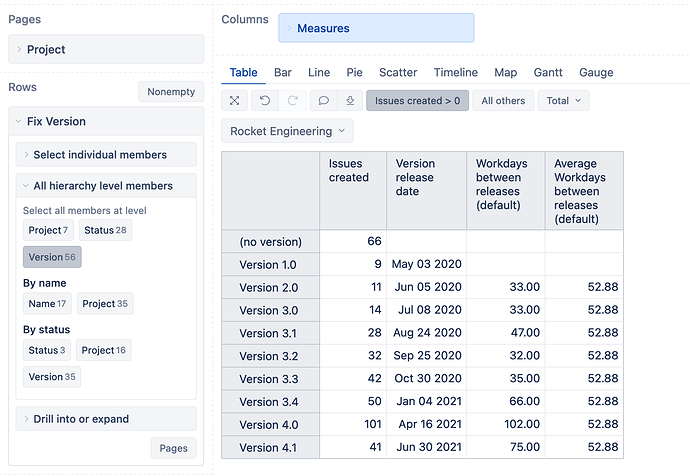690x476 pixels.
Task: Select Project 16 under By status
Action: click(103, 350)
